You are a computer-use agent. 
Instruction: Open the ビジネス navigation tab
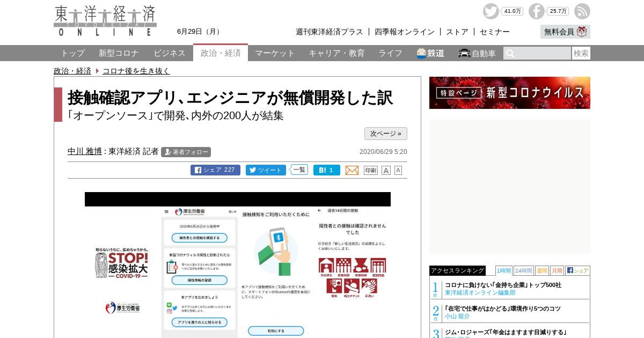[x=170, y=53]
